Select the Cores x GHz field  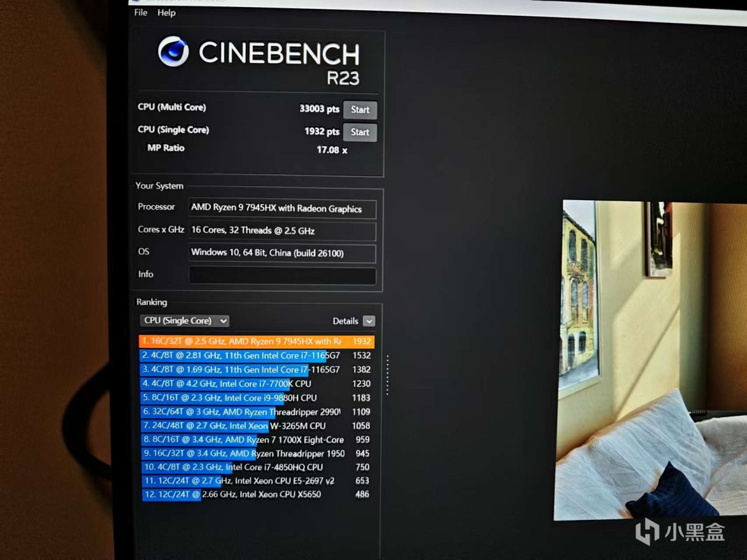(x=282, y=230)
